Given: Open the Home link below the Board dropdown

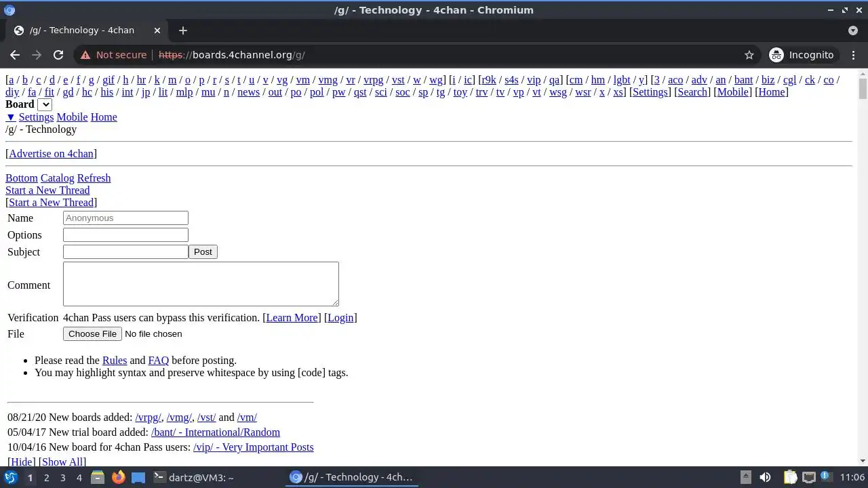Looking at the screenshot, I should (x=104, y=117).
